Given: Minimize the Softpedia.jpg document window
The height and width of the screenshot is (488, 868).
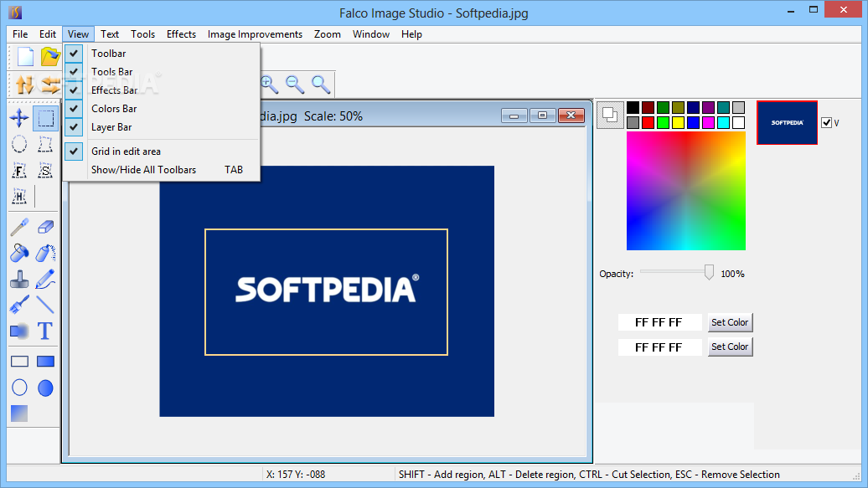Looking at the screenshot, I should (x=514, y=115).
